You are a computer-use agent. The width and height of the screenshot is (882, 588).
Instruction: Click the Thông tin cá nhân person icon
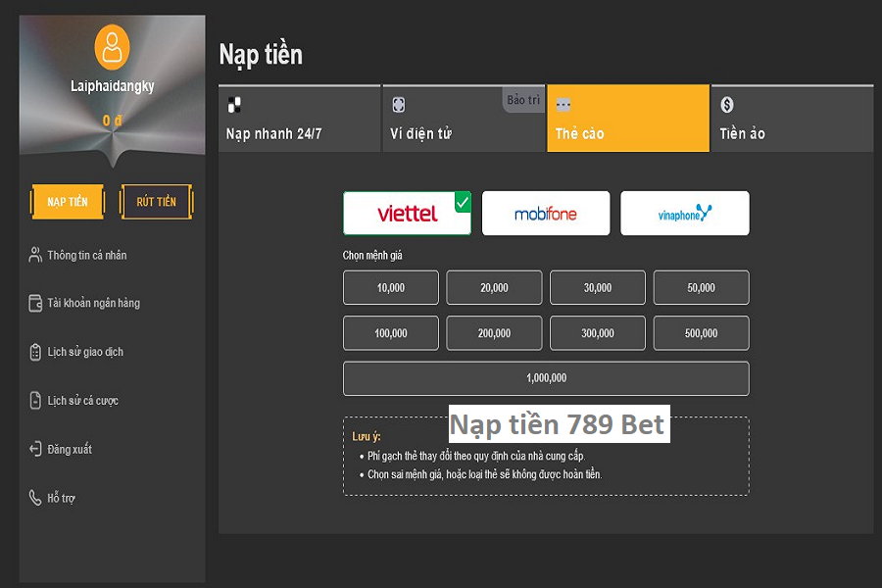pos(35,255)
